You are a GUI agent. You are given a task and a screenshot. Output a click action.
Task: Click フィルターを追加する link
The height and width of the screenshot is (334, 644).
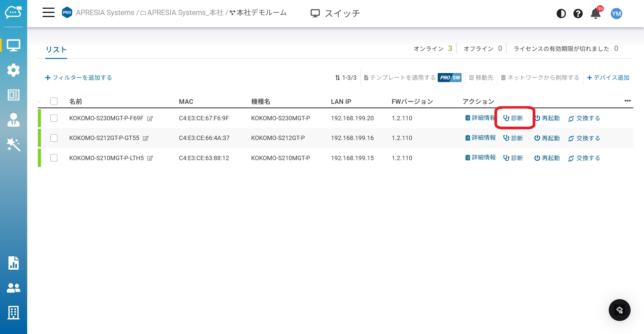coord(78,78)
